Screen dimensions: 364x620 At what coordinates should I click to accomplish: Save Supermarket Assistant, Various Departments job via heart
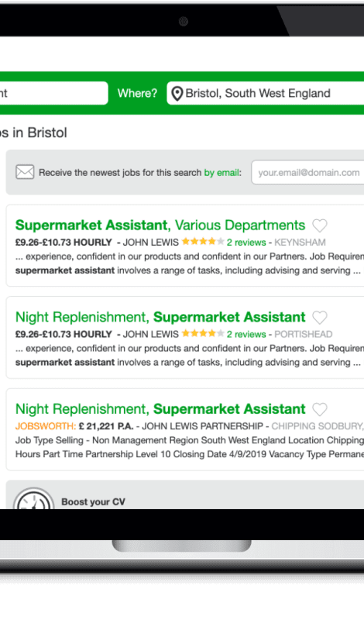(x=320, y=226)
